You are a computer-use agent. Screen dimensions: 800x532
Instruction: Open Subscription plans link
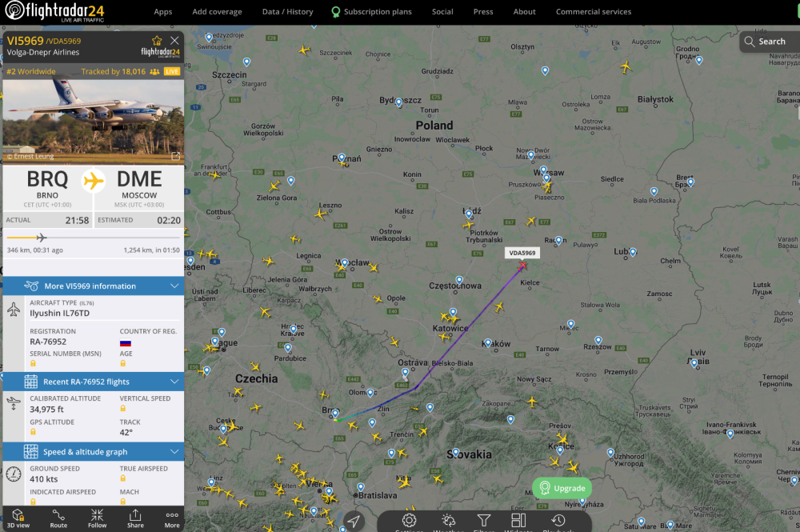371,12
